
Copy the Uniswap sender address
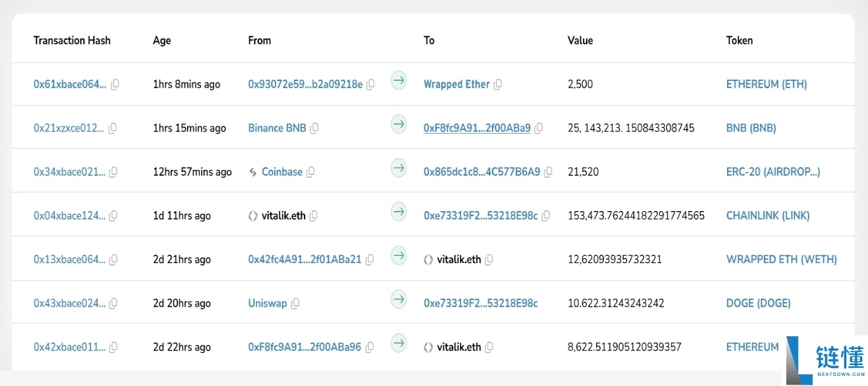295,304
